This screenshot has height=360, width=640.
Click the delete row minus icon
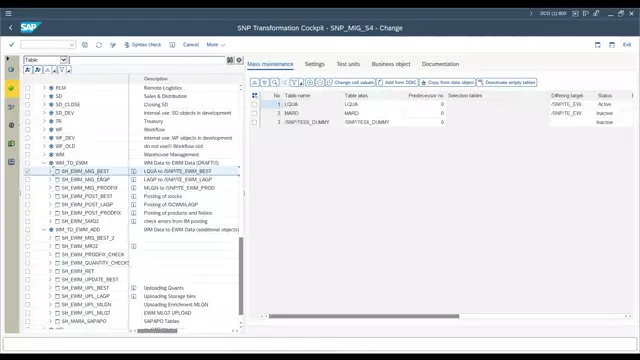click(320, 82)
